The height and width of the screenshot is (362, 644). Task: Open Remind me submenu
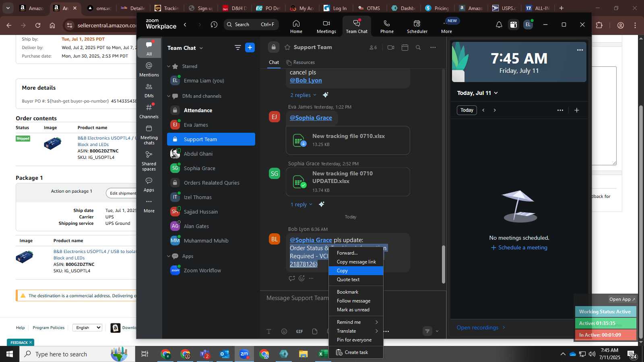356,322
